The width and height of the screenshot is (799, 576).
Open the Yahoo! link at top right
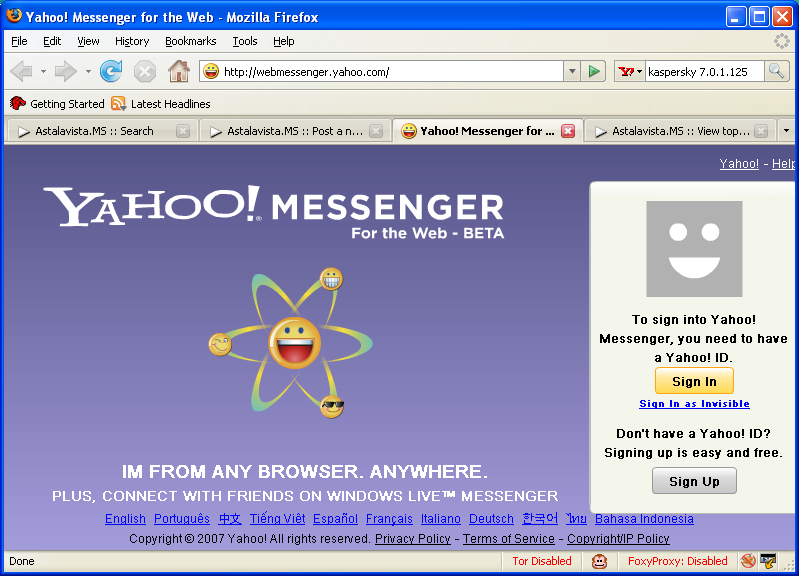(739, 164)
